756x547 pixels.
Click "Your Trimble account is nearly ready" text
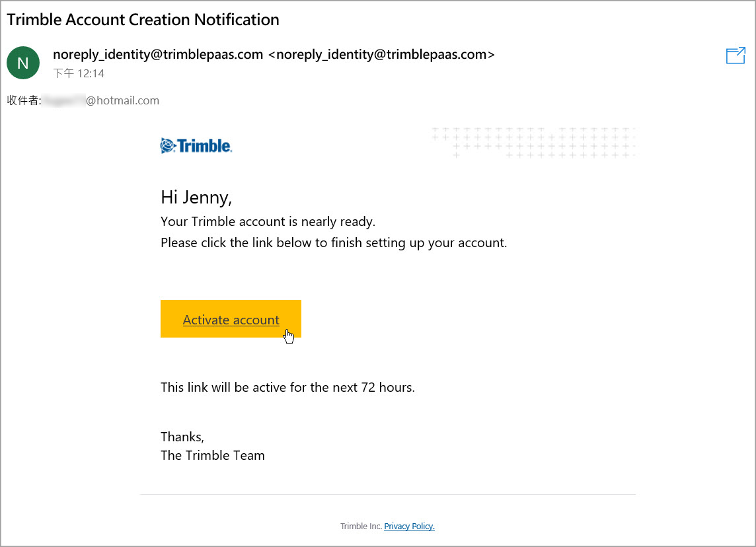click(x=268, y=222)
